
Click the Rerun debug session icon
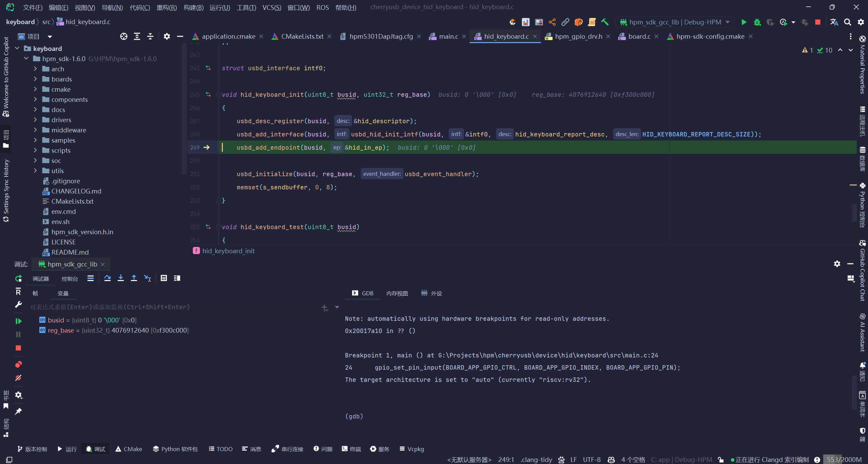click(18, 278)
